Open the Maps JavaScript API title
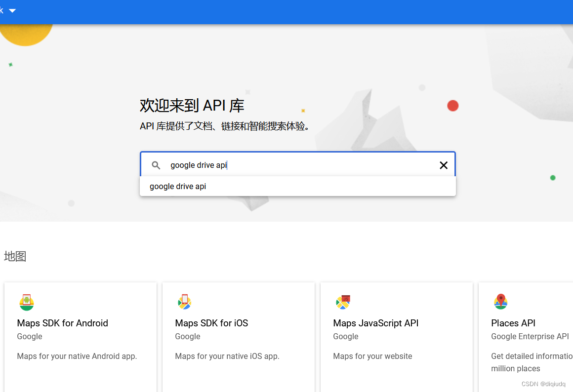This screenshot has width=573, height=392. click(376, 323)
